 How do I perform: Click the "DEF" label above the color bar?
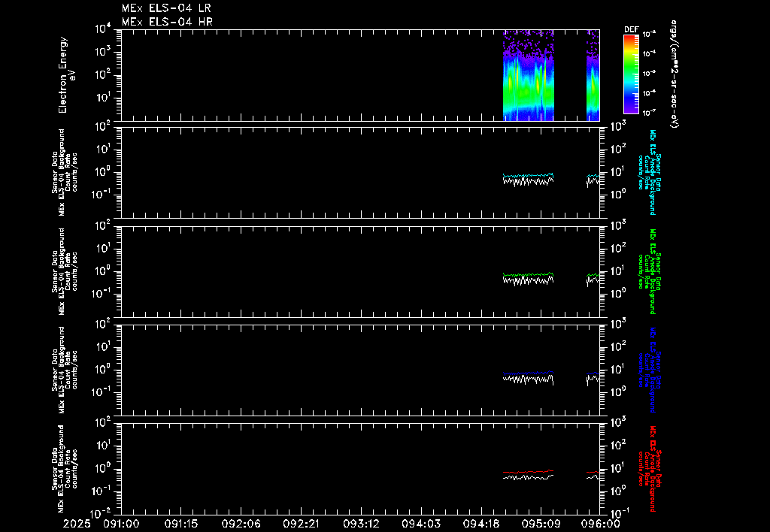click(x=631, y=29)
